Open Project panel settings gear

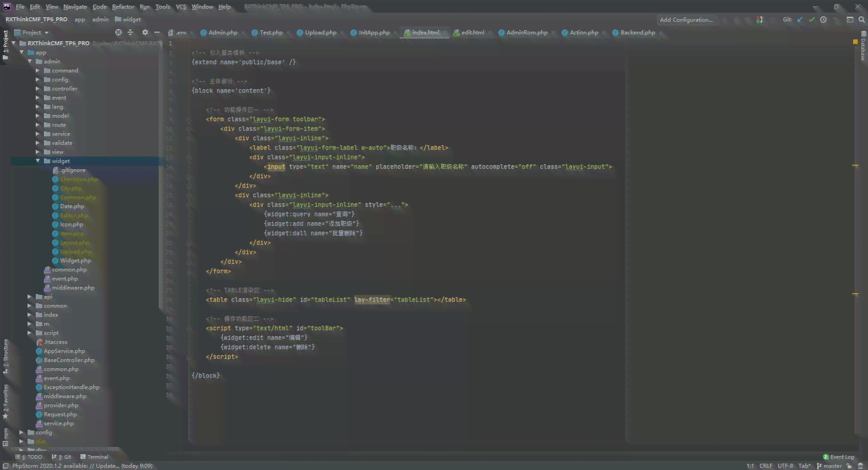coord(145,32)
